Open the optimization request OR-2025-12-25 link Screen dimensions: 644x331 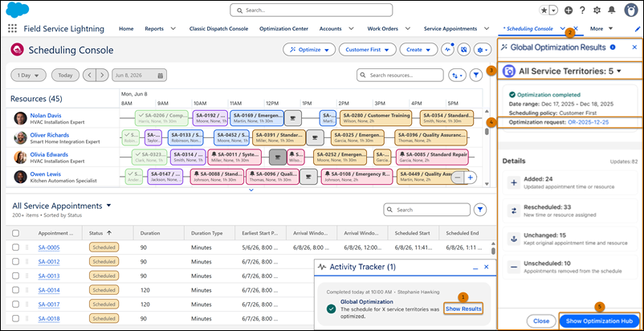(588, 122)
